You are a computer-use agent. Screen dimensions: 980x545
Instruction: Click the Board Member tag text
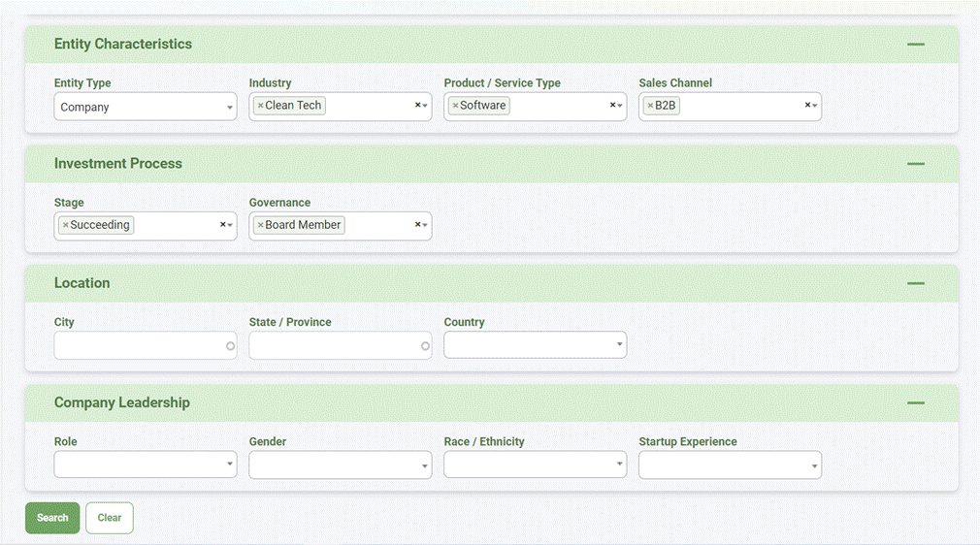(x=303, y=225)
